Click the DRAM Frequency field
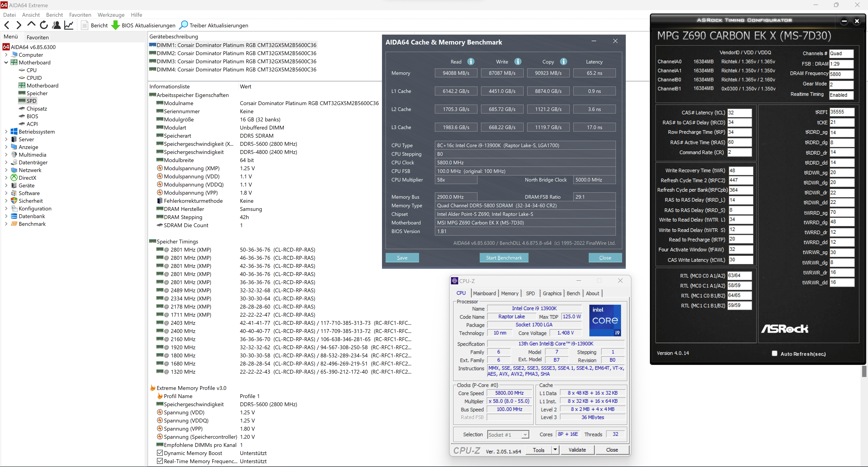Viewport: 868px width, 467px height. click(x=841, y=74)
